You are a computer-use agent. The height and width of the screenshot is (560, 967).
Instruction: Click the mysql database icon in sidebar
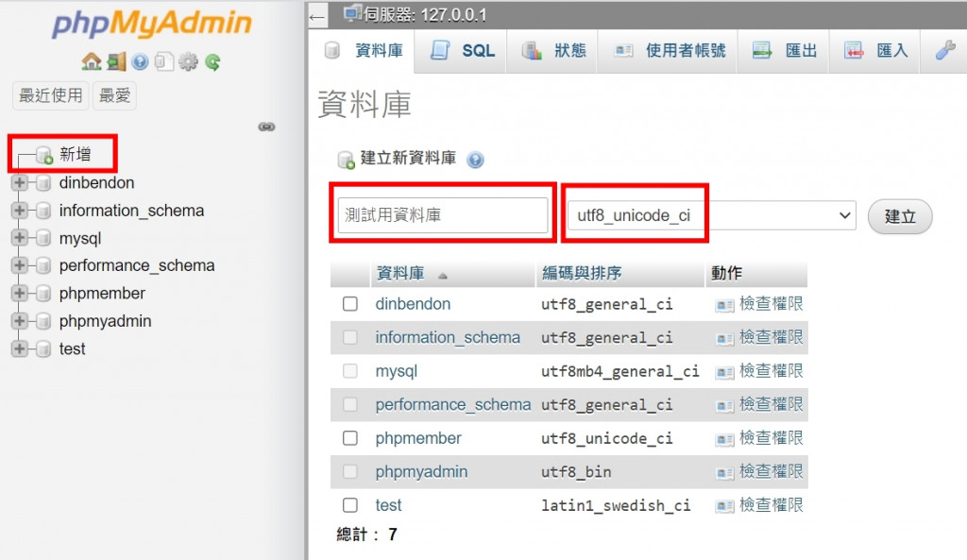(x=43, y=238)
